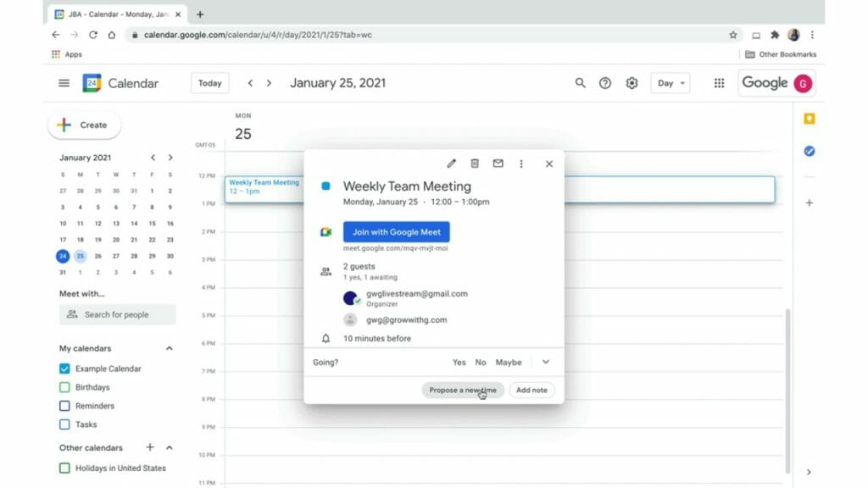Collapse Other calendars section
The height and width of the screenshot is (488, 868).
coord(170,447)
